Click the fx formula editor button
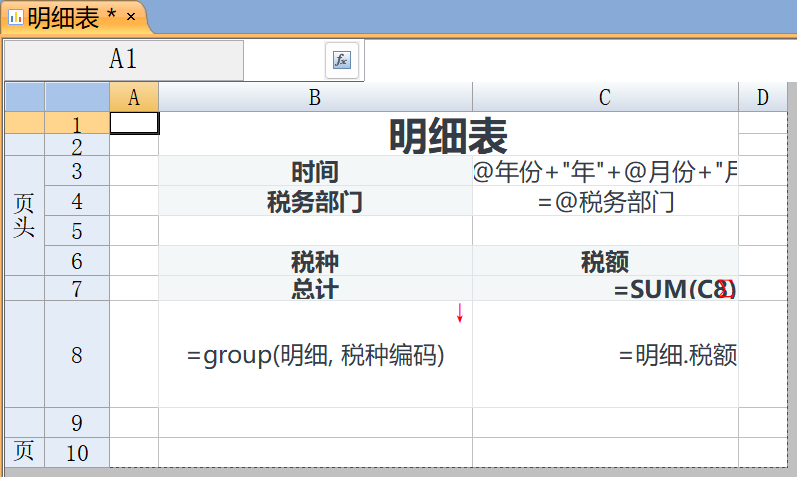The height and width of the screenshot is (477, 797). 341,60
